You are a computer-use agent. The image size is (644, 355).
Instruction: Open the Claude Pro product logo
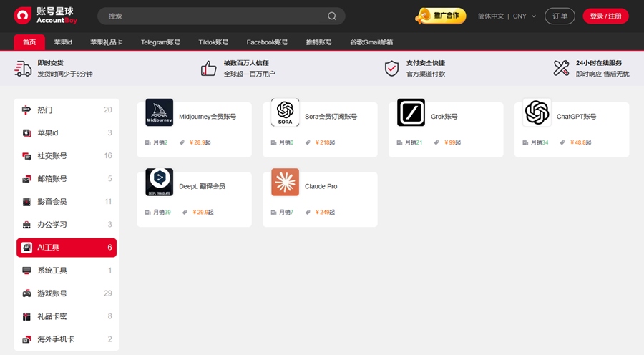point(285,182)
